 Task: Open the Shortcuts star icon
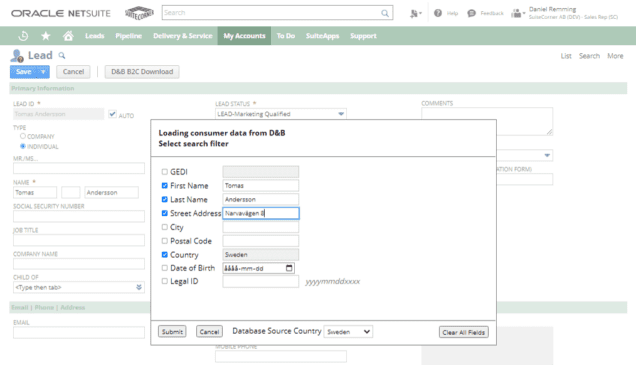coord(46,36)
